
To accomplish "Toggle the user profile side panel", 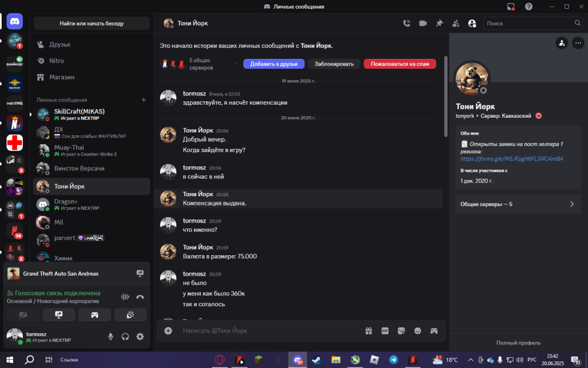I will 472,23.
